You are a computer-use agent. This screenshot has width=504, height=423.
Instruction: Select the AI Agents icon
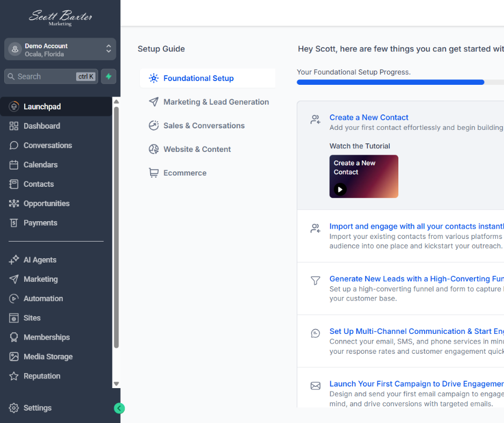tap(13, 259)
